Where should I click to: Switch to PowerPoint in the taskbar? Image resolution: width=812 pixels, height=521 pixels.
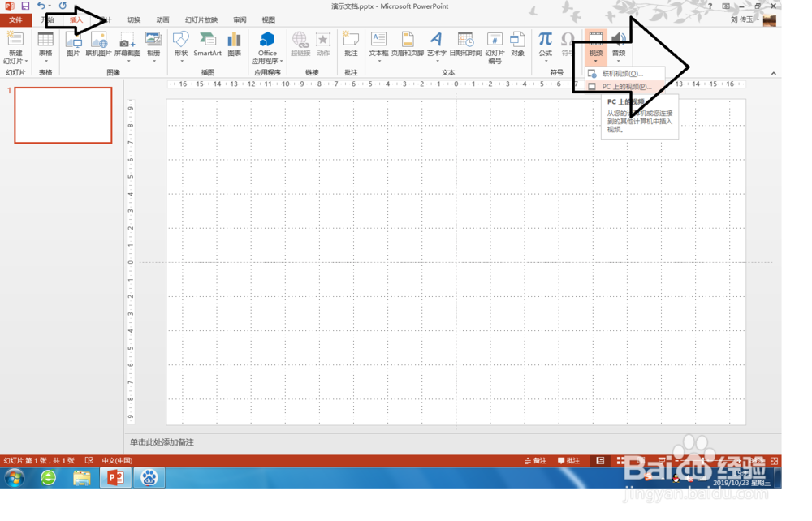(115, 477)
